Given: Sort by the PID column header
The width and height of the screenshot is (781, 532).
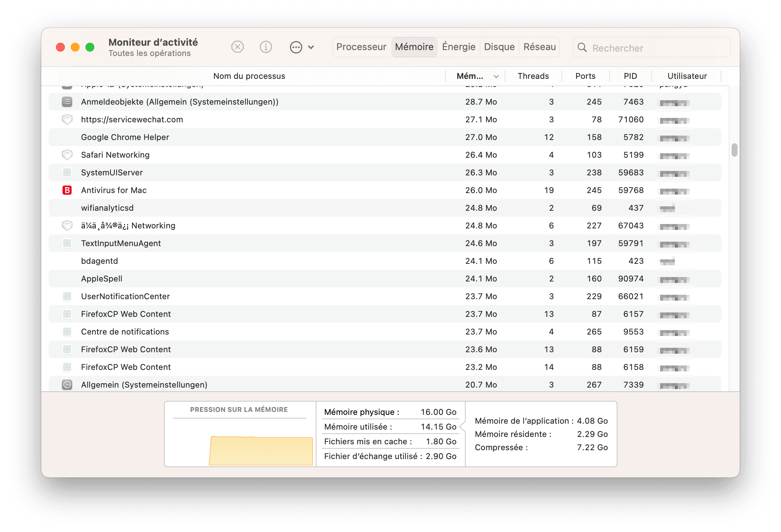Looking at the screenshot, I should coord(630,76).
